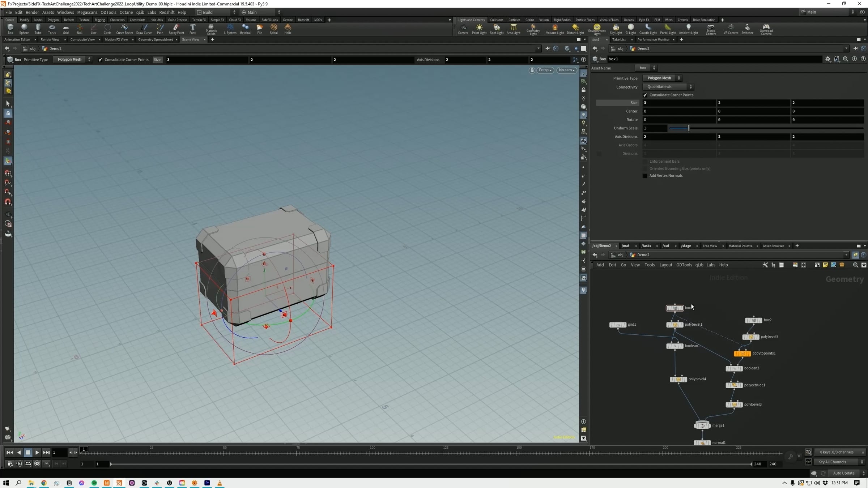Add a Camera from the shelf
Screen dimensions: 868x488
463,29
